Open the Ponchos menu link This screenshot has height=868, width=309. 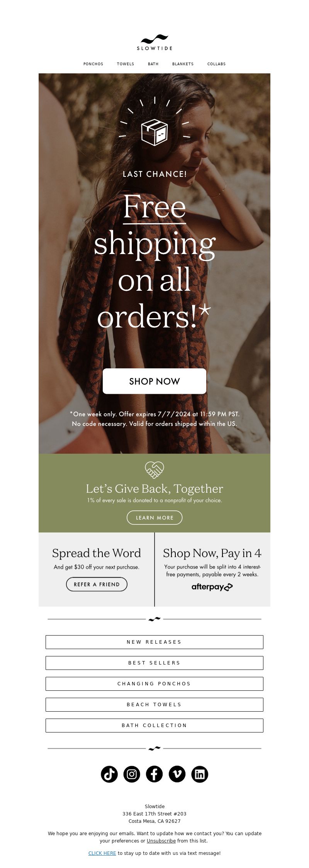(93, 64)
